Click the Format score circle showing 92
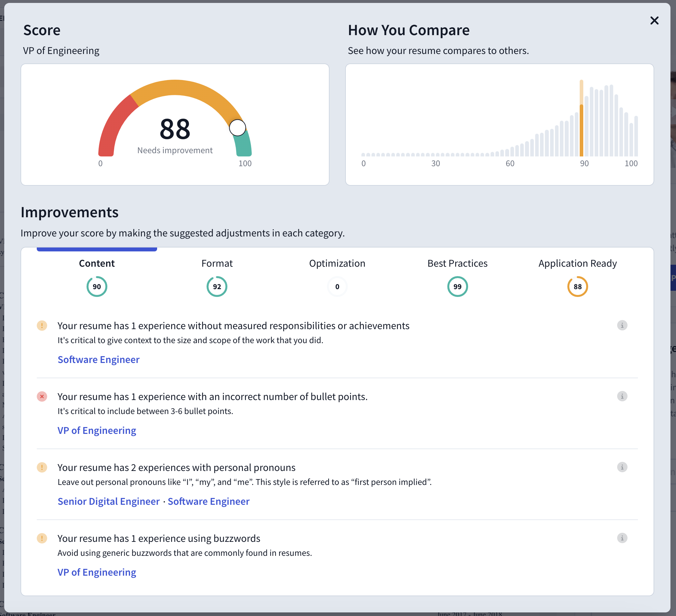676x616 pixels. pos(217,286)
